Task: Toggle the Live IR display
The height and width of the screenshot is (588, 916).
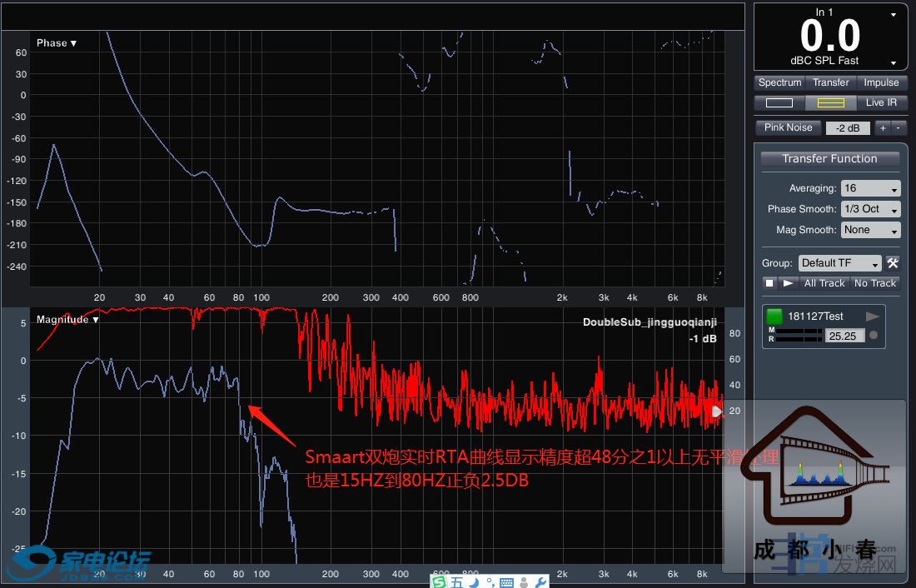Action: click(881, 102)
